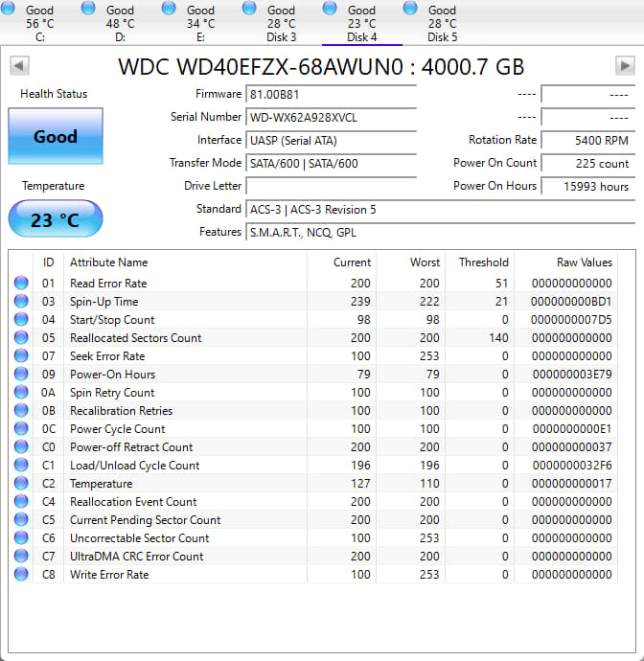644x661 pixels.
Task: Click status orb for Seek Error Rate
Action: 21,355
